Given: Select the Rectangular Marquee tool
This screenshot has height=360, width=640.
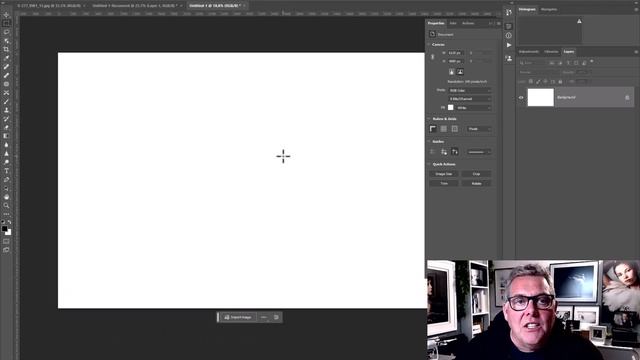Looking at the screenshot, I should click(6, 23).
